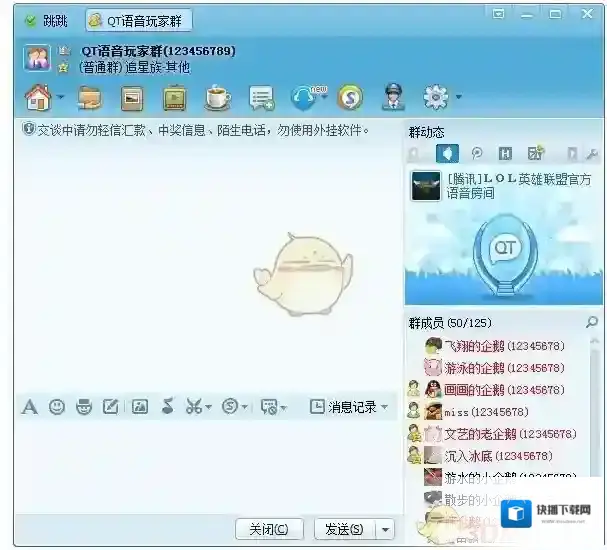Open the group video film icon
Image resolution: width=607 pixels, height=550 pixels.
coord(175,97)
